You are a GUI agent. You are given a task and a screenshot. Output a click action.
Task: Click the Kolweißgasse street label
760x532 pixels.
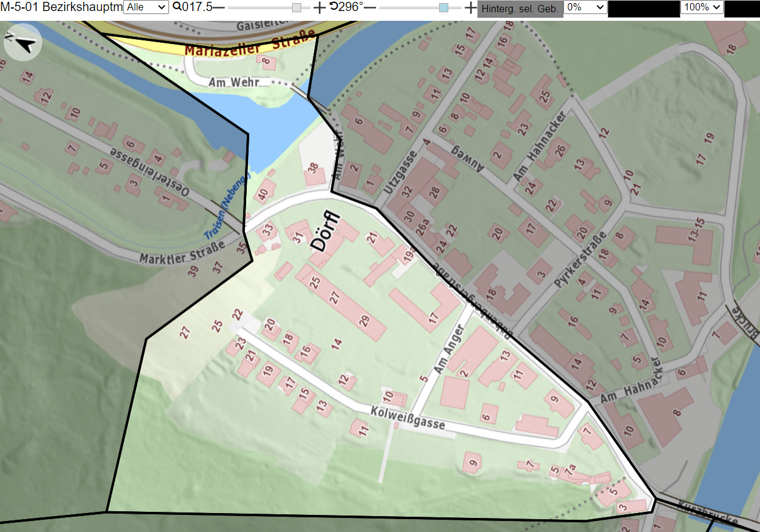(x=407, y=419)
